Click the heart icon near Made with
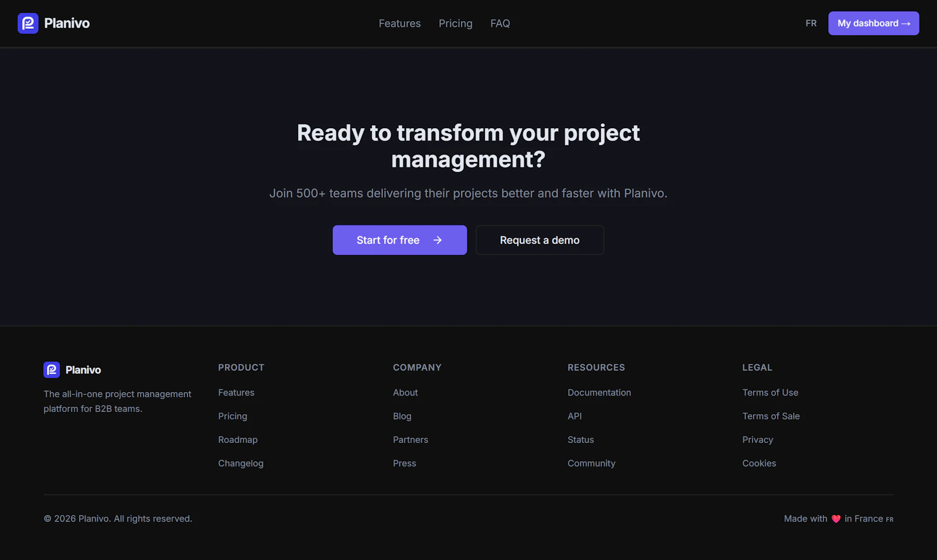937x560 pixels. tap(836, 519)
